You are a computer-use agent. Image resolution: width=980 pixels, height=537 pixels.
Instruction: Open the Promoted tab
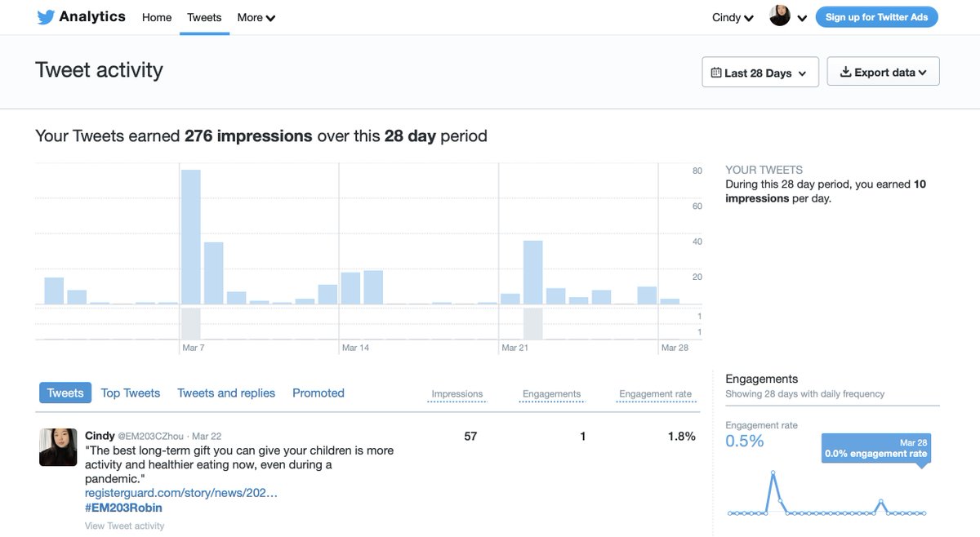click(318, 393)
